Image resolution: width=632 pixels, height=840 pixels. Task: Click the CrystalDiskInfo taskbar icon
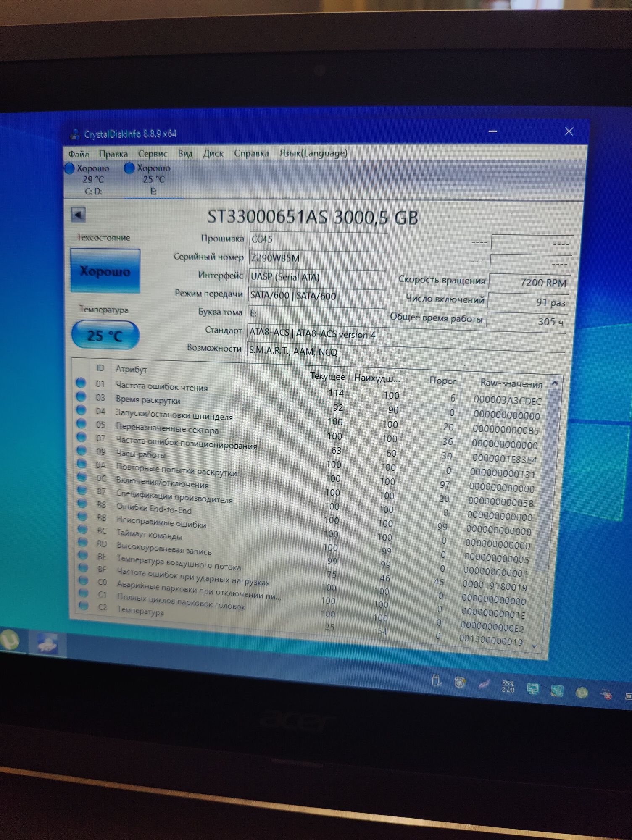[47, 643]
